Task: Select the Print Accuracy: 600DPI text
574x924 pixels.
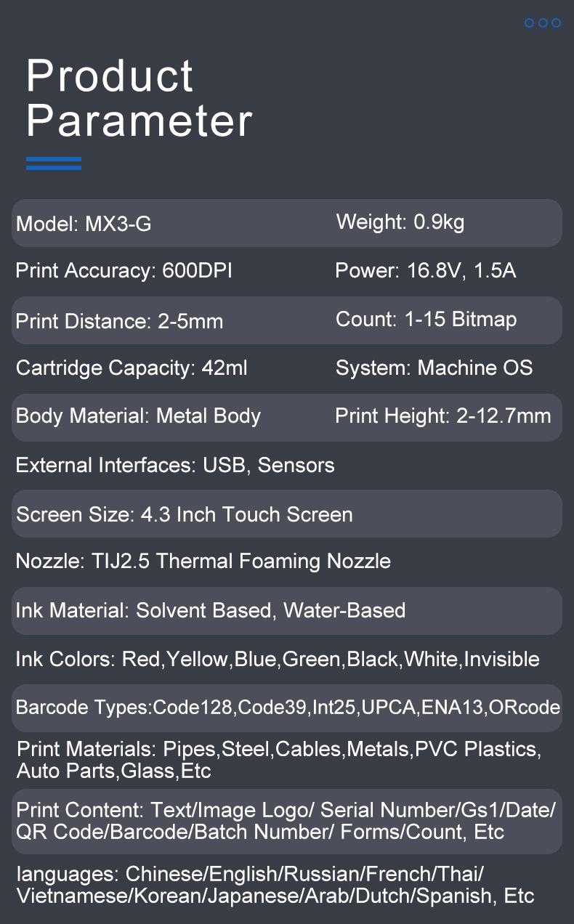Action: tap(124, 271)
